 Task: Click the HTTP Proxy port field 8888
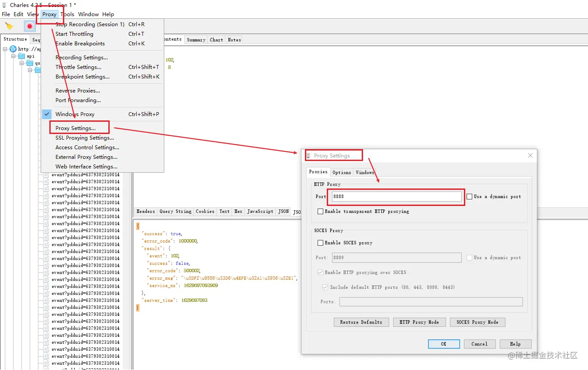tap(397, 197)
